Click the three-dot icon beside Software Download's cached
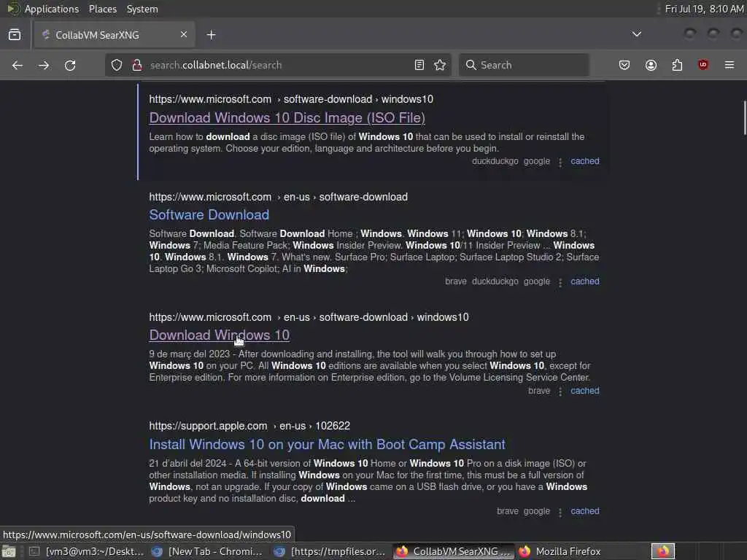Screen dimensions: 747x560 click(560, 283)
